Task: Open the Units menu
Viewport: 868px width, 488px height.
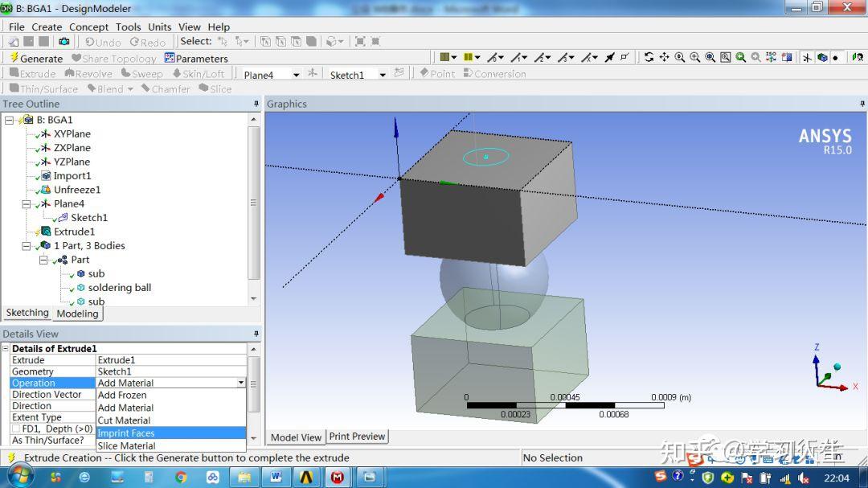Action: pos(159,27)
